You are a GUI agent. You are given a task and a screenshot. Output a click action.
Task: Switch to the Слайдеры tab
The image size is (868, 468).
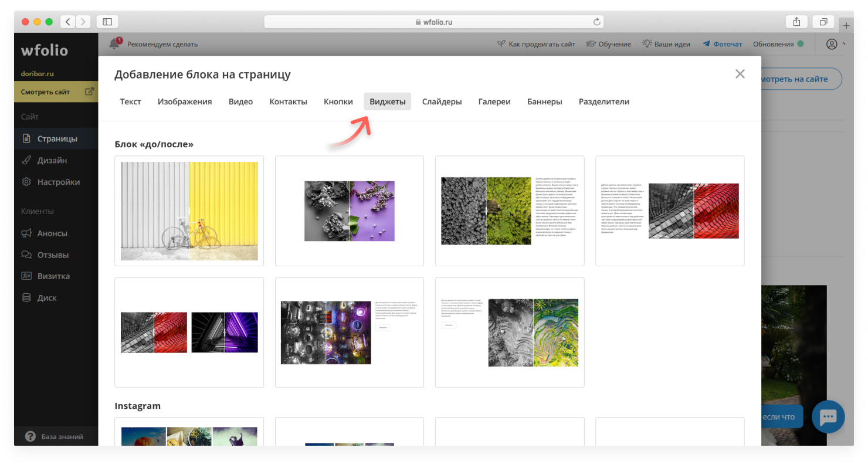coord(442,101)
